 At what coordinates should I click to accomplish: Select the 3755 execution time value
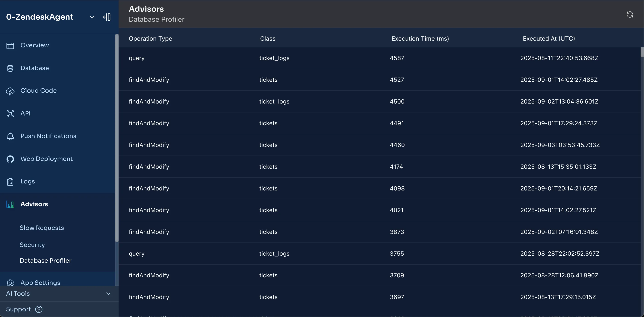pyautogui.click(x=397, y=254)
